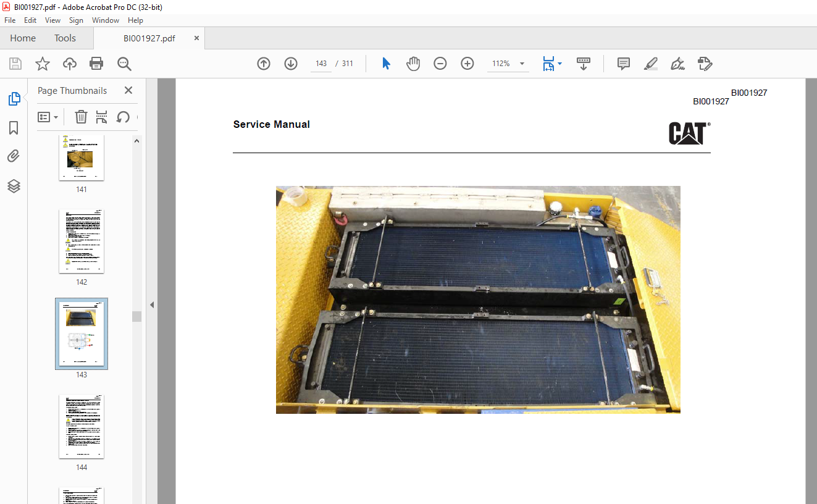Close the Page Thumbnails panel
817x504 pixels.
(128, 90)
